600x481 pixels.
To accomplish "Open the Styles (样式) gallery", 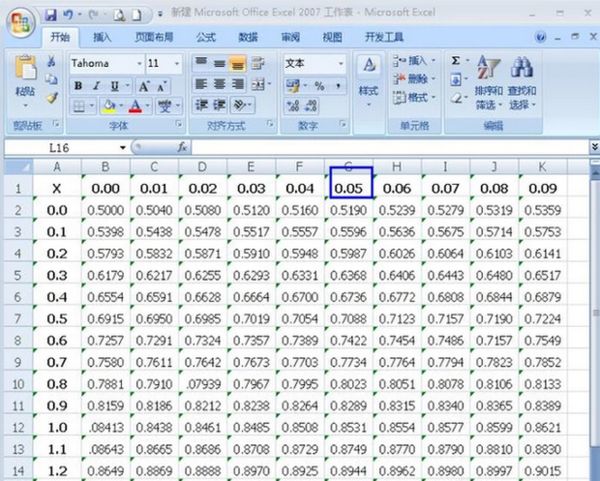I will [368, 81].
